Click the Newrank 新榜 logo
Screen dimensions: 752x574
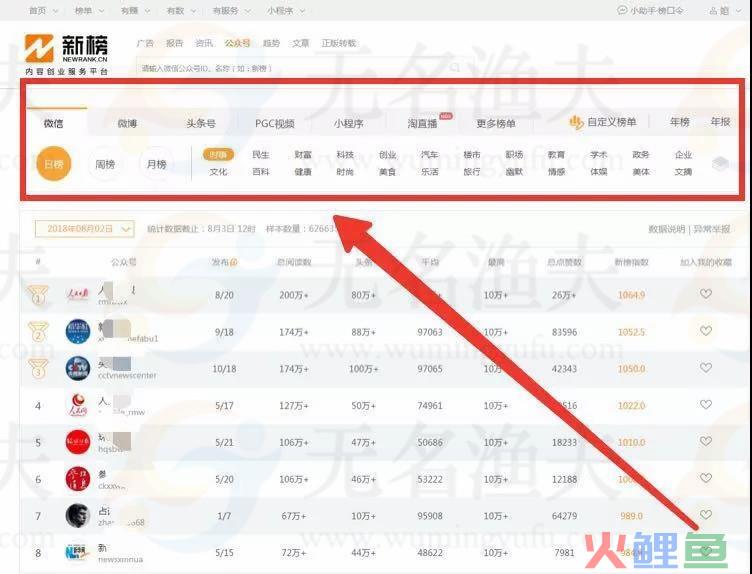(66, 54)
